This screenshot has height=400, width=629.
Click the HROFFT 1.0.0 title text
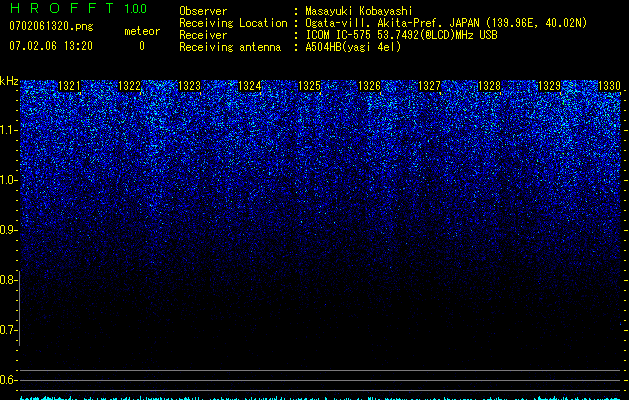tap(78, 8)
